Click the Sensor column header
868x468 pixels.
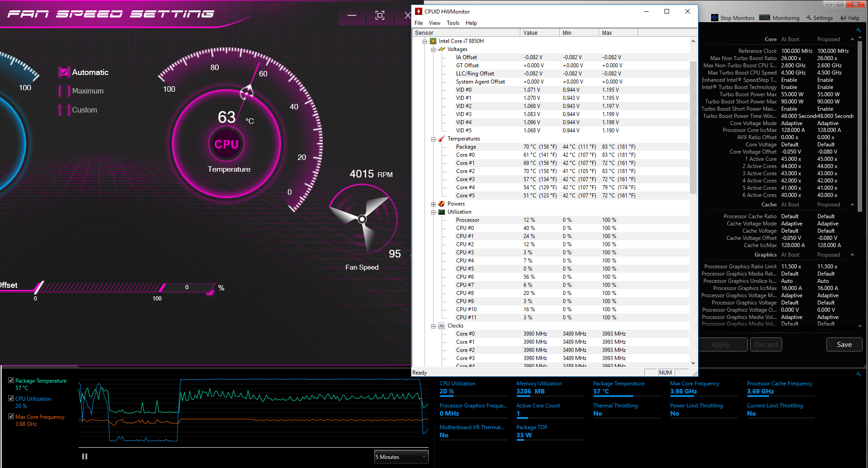pyautogui.click(x=466, y=33)
